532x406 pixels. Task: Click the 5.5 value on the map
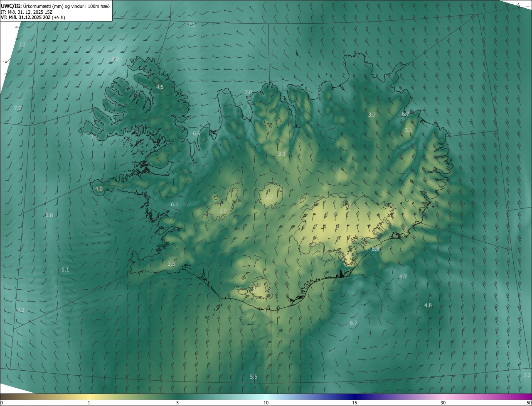[x=254, y=377]
